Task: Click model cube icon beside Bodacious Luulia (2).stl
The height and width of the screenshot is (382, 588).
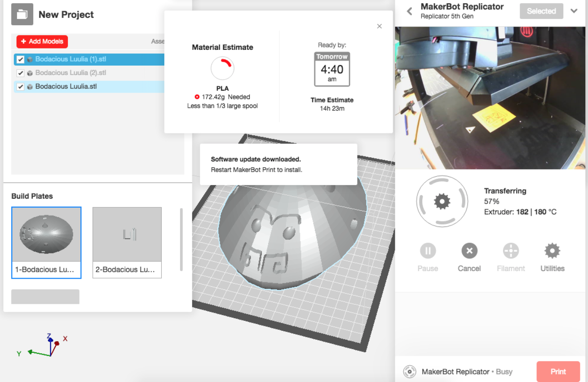Action: tap(30, 73)
